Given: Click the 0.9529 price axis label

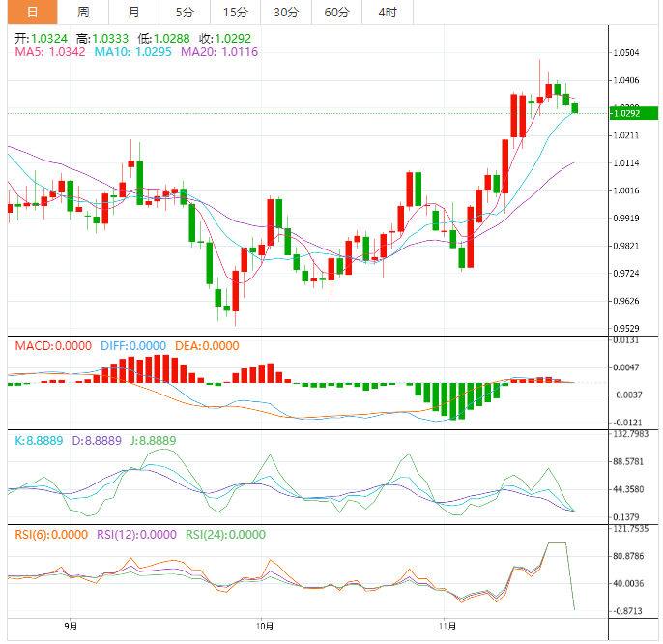Looking at the screenshot, I should (x=626, y=329).
